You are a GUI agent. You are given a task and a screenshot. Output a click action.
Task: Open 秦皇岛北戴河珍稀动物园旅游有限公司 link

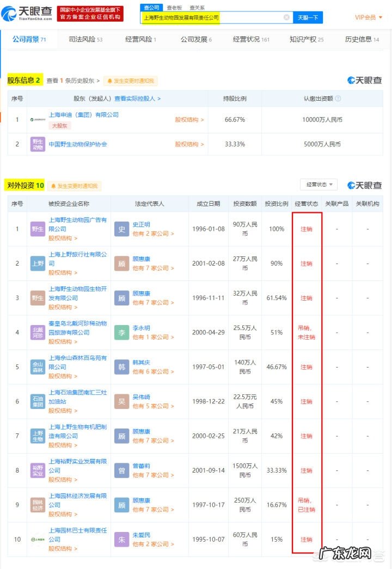coord(78,328)
